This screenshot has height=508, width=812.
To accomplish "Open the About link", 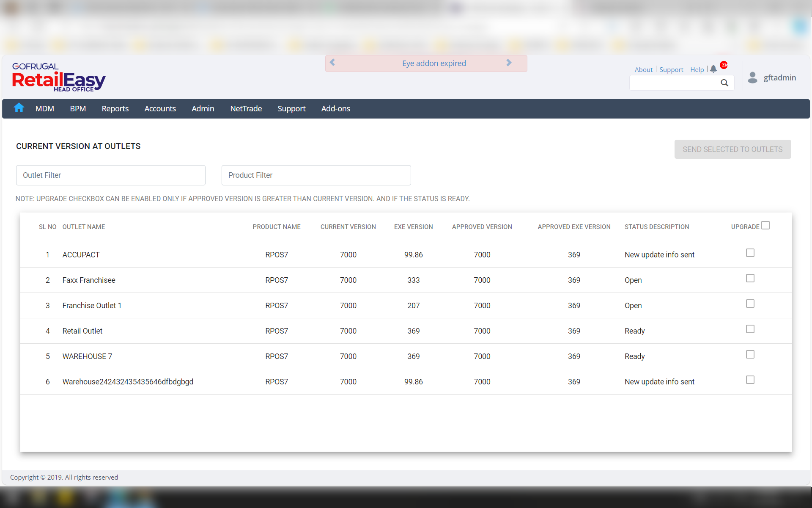I will pos(643,69).
